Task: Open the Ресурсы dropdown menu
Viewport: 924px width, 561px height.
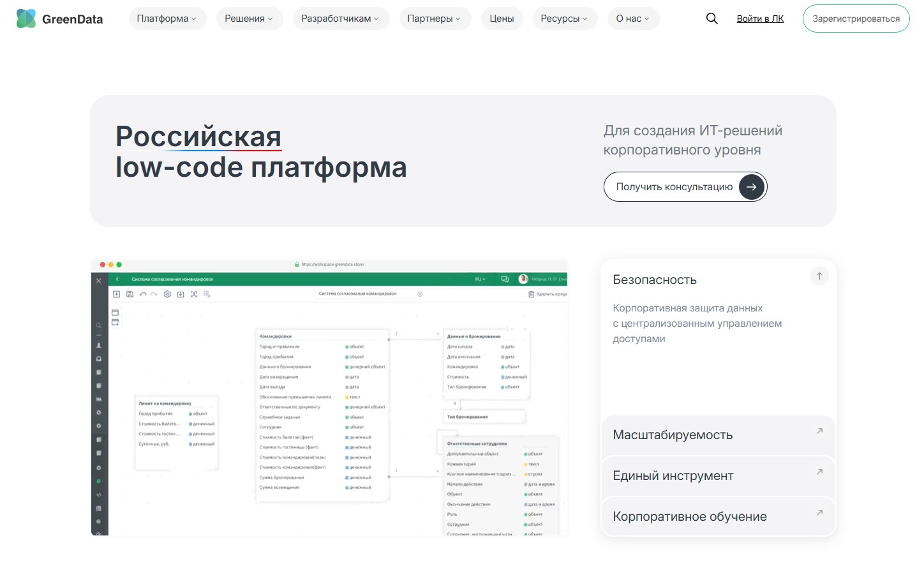Action: coord(565,19)
